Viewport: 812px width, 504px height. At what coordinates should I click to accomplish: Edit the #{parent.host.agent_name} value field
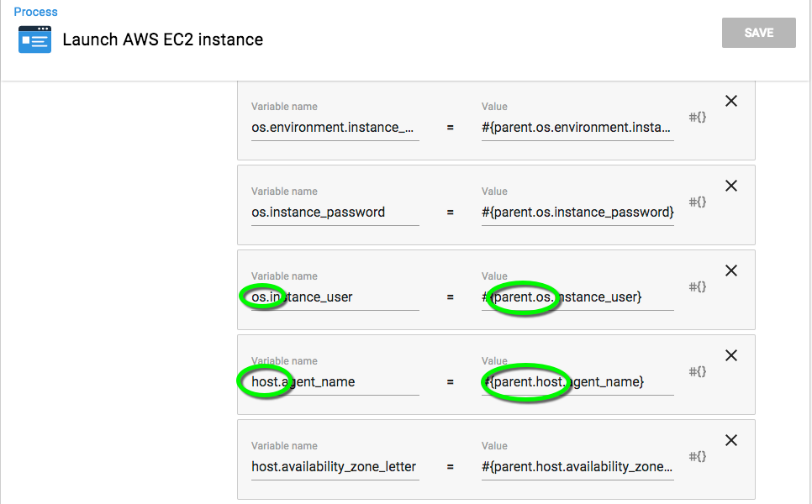pyautogui.click(x=577, y=382)
